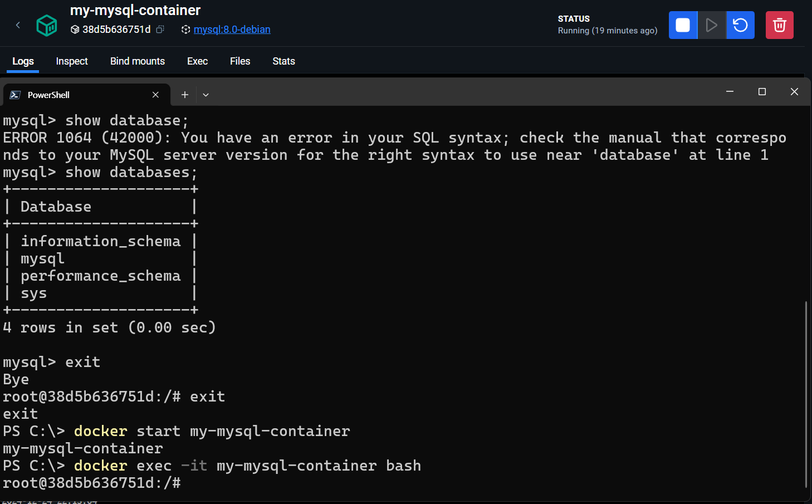Click the image layers icon beside mysql link

186,30
